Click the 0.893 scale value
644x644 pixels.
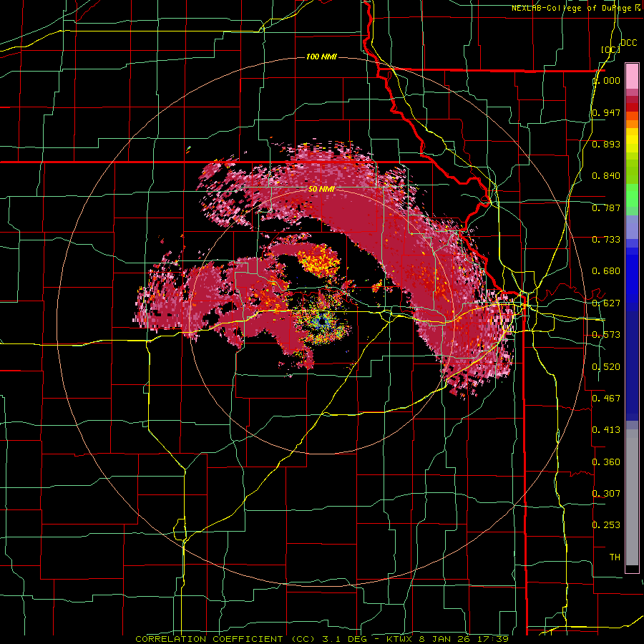point(606,144)
